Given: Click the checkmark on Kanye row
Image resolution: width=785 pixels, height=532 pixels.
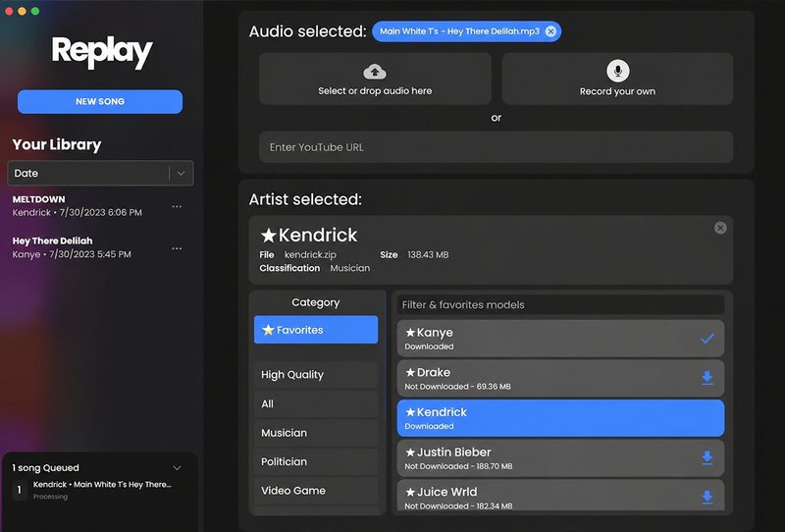Looking at the screenshot, I should [x=706, y=339].
